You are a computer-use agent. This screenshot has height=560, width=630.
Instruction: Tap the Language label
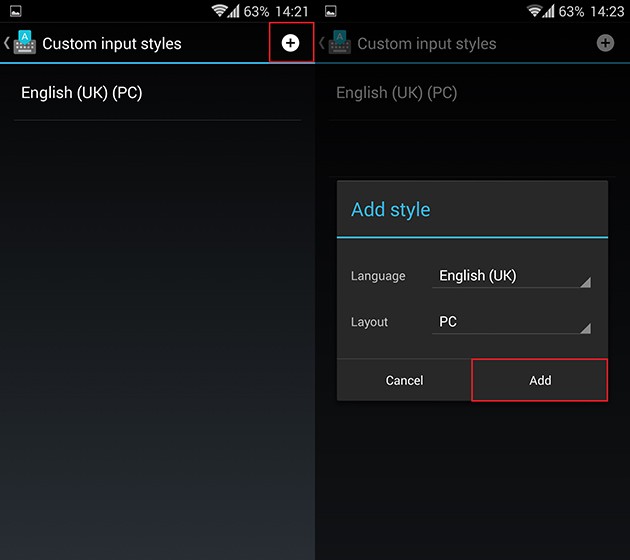coord(378,276)
